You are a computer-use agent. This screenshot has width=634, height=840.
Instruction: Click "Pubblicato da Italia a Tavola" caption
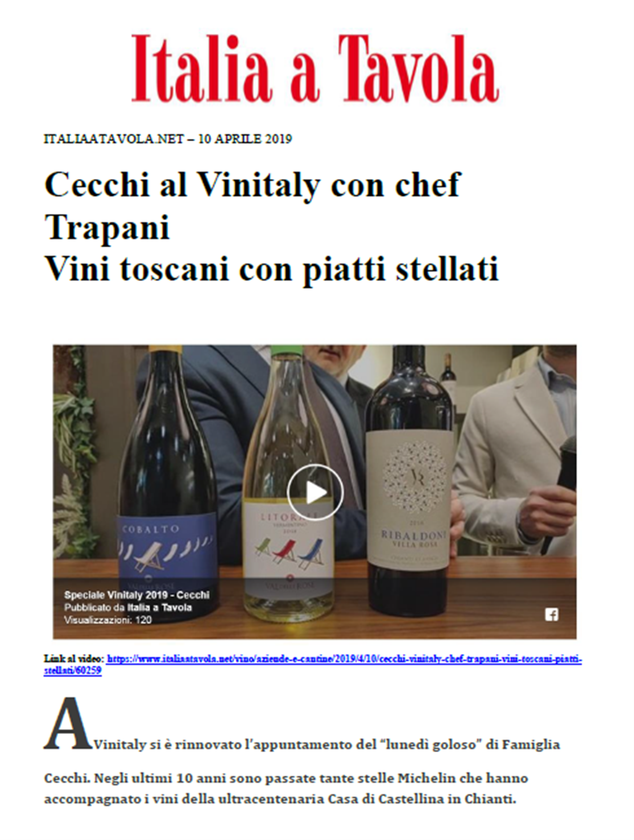coord(128,608)
